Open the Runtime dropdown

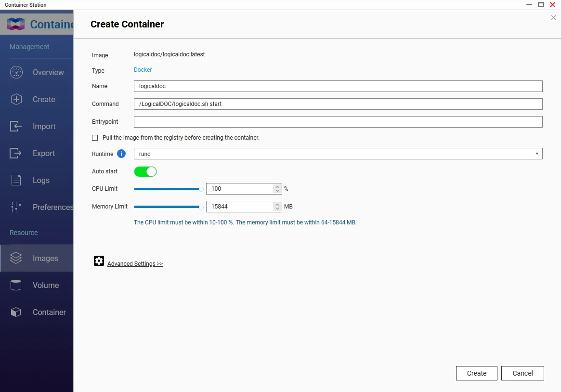536,154
